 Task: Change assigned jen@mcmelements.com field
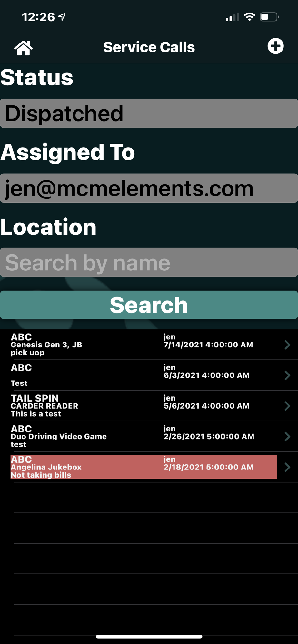(x=149, y=188)
